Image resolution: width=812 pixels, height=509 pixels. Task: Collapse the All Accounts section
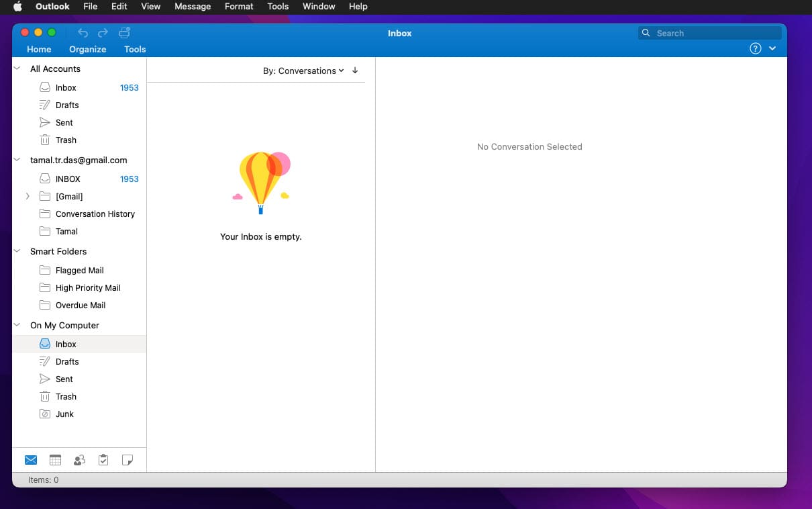(x=16, y=68)
